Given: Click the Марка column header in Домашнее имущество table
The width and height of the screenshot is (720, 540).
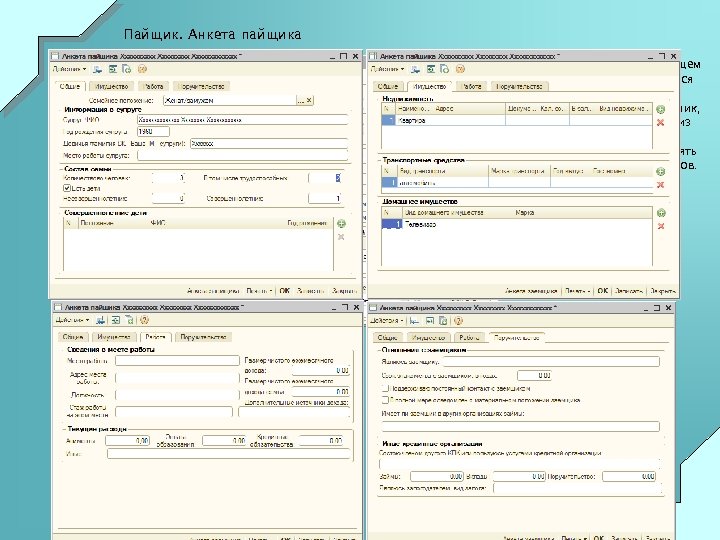Looking at the screenshot, I should point(524,213).
